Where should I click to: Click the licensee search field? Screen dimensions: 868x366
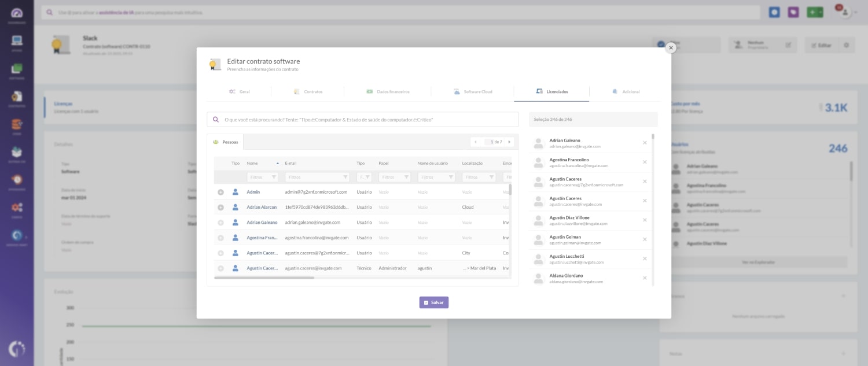363,119
